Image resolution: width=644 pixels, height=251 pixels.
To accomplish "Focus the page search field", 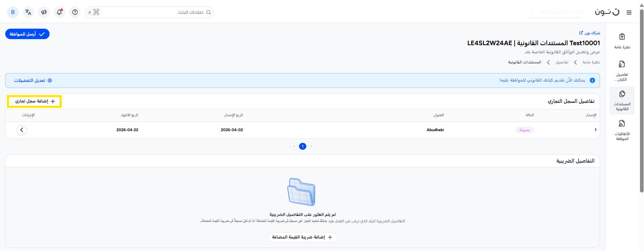I will pos(149,12).
